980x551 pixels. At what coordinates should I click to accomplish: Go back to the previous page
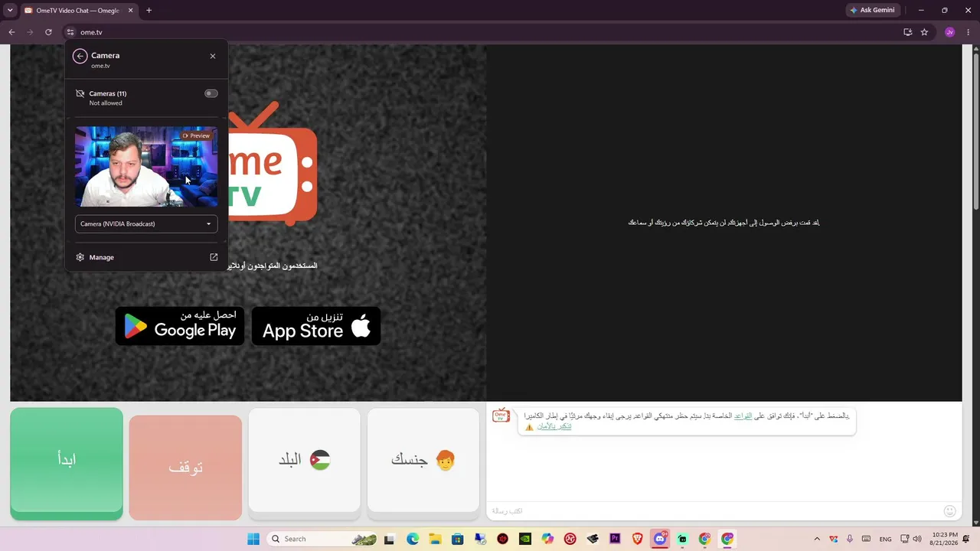11,32
